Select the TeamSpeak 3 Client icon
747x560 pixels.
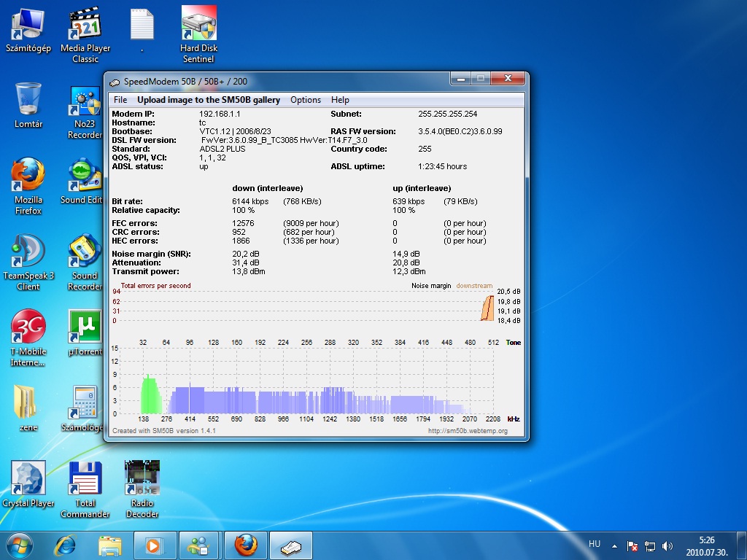[x=28, y=262]
